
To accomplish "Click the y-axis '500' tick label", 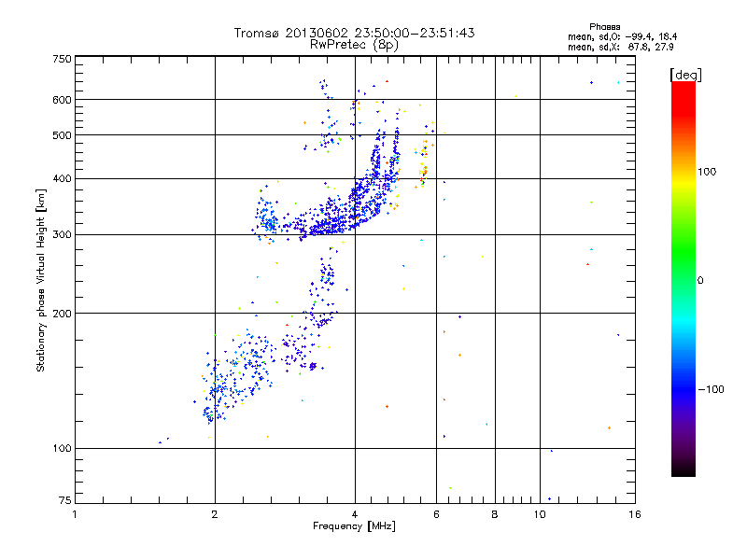I will pyautogui.click(x=62, y=135).
